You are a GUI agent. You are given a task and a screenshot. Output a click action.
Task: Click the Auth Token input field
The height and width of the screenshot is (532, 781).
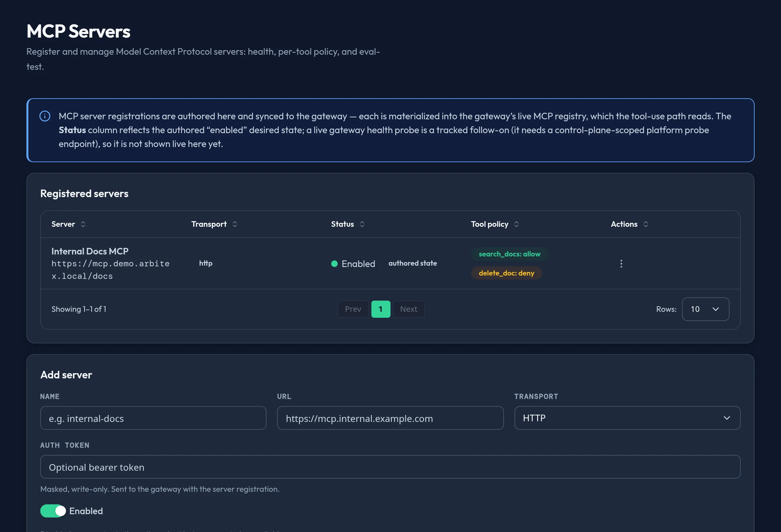pos(390,467)
